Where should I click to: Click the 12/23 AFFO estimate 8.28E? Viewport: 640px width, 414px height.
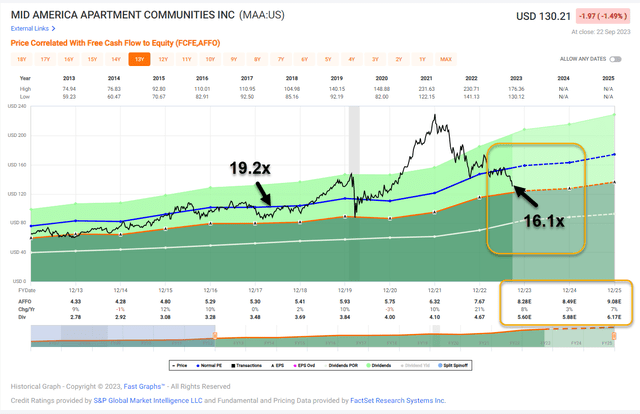pos(524,301)
